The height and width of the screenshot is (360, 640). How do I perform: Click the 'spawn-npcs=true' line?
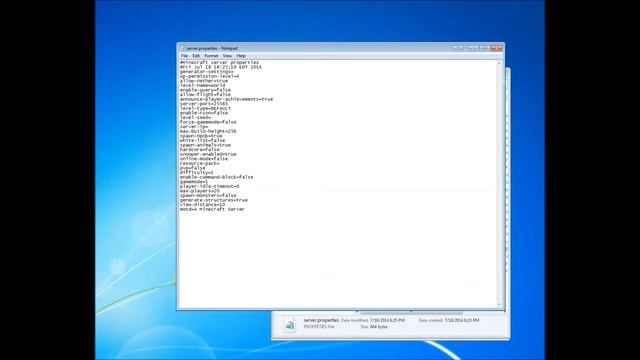tap(201, 136)
